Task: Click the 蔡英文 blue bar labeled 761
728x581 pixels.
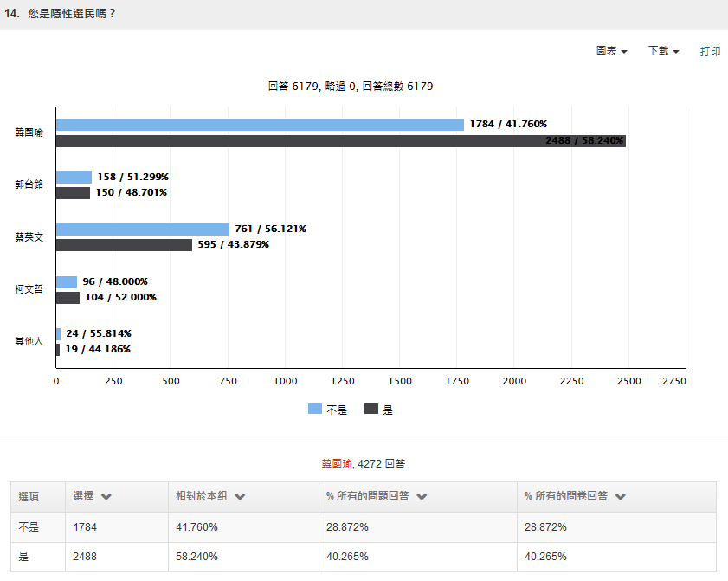Action: pos(143,229)
